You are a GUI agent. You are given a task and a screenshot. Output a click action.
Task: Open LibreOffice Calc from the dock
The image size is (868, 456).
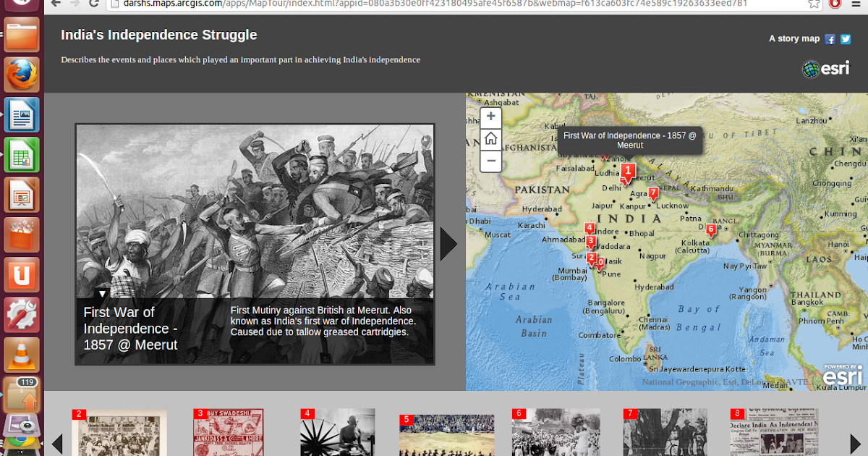(22, 155)
